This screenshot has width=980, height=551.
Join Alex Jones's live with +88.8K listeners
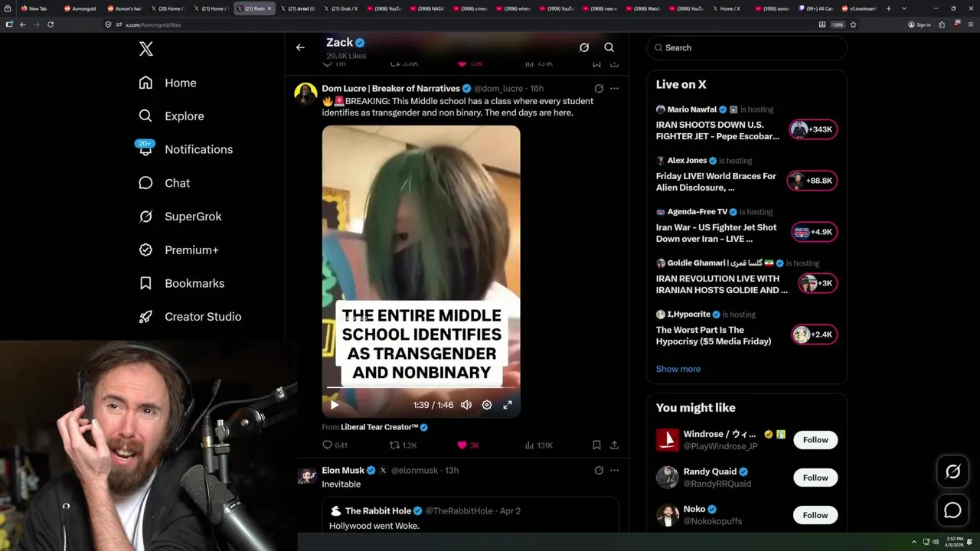tap(814, 181)
